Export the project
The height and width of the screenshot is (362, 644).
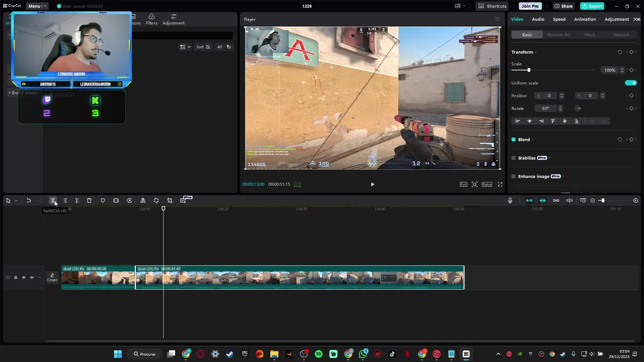click(x=592, y=6)
